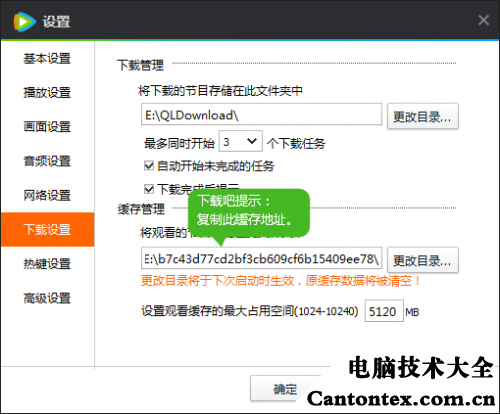Toggle 自动开始未完成的任务 checkbox
The width and height of the screenshot is (500, 414).
[x=149, y=165]
